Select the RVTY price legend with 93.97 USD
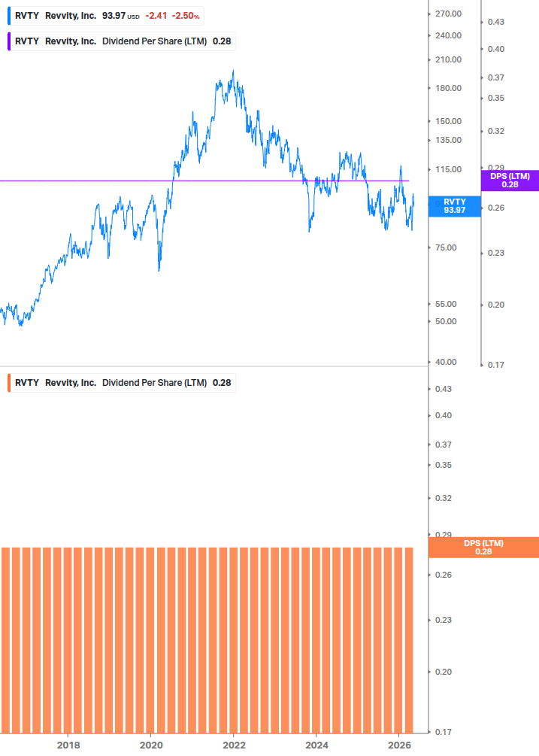Screen dimensions: 539x756 [x=105, y=16]
